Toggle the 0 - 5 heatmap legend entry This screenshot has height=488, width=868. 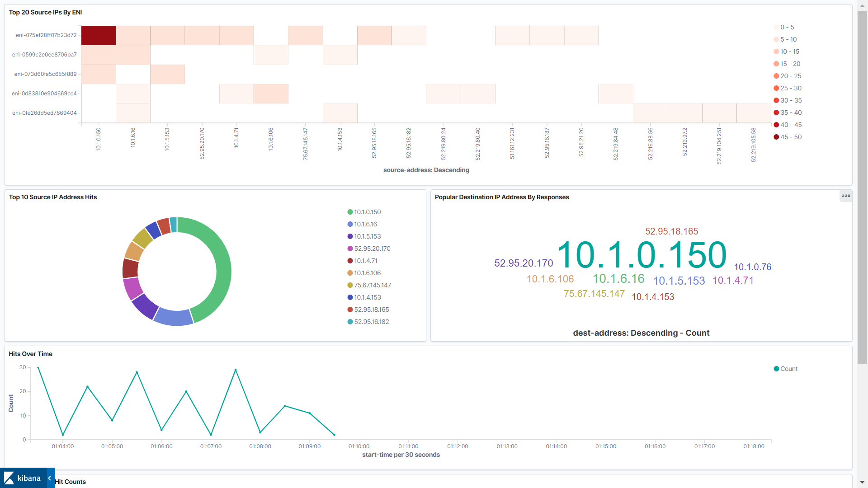(x=784, y=27)
